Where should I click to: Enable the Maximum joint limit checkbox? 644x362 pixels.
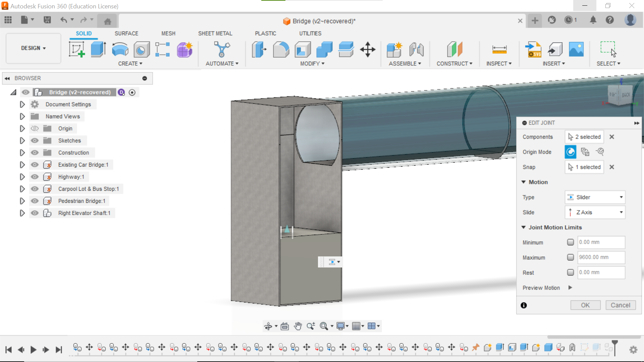pyautogui.click(x=570, y=257)
